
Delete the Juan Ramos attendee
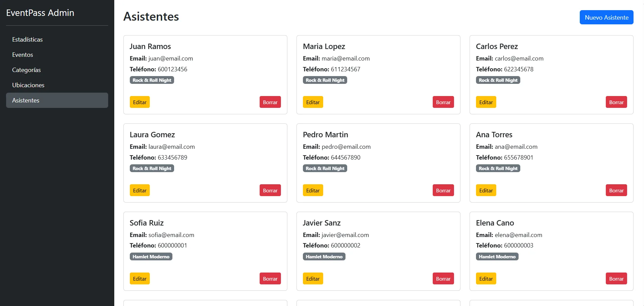270,102
